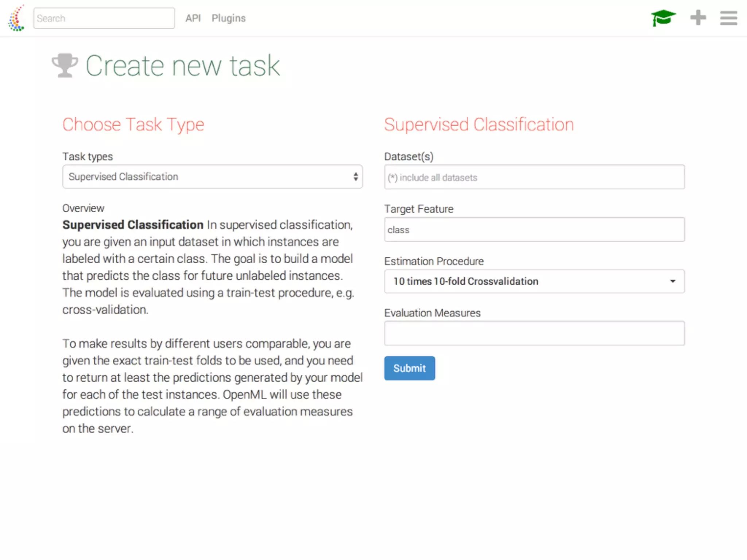Select the empty Evaluation Measures field
This screenshot has height=560, width=747.
(x=534, y=333)
